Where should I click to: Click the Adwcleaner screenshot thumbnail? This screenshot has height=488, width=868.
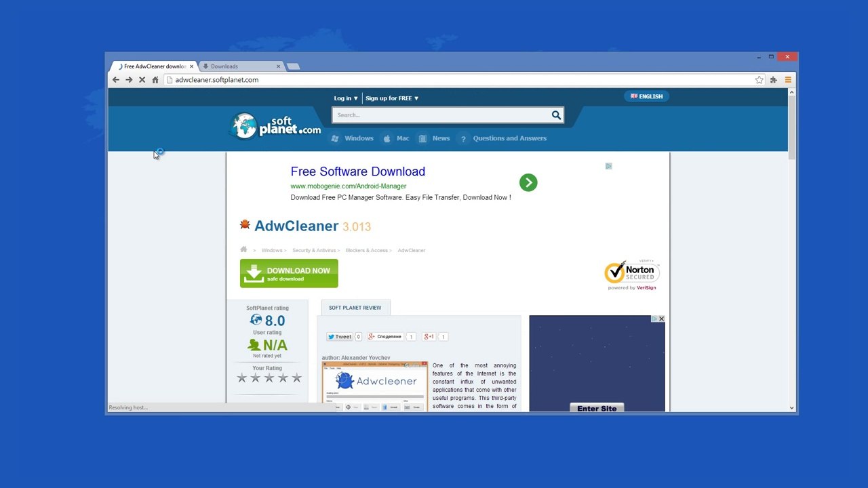point(375,386)
